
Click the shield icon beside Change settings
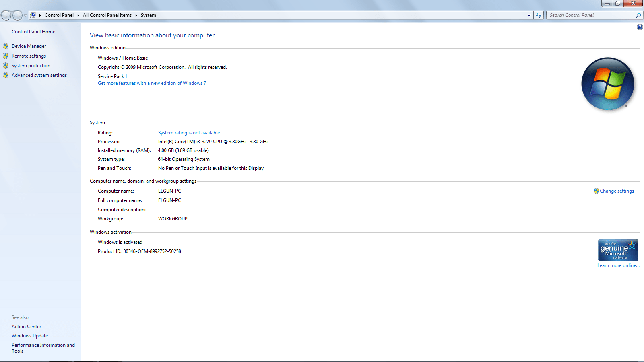tap(596, 191)
